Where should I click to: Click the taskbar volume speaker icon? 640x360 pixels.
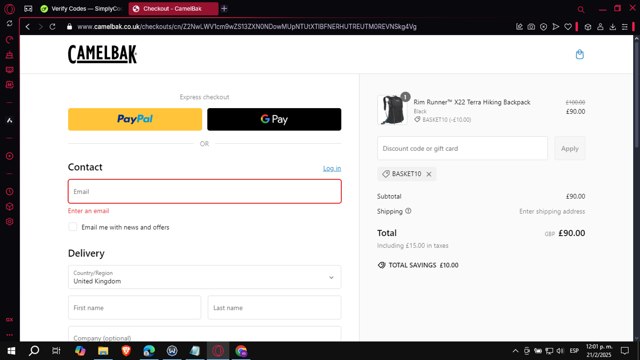pyautogui.click(x=560, y=351)
